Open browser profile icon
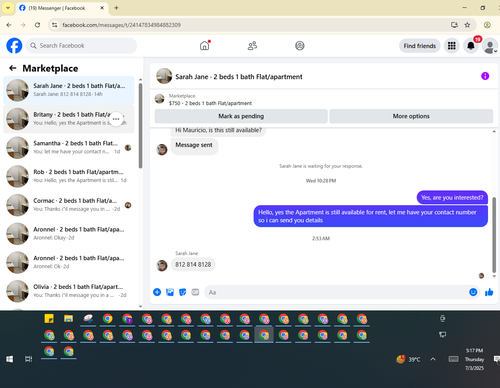The width and height of the screenshot is (500, 388). point(487,25)
